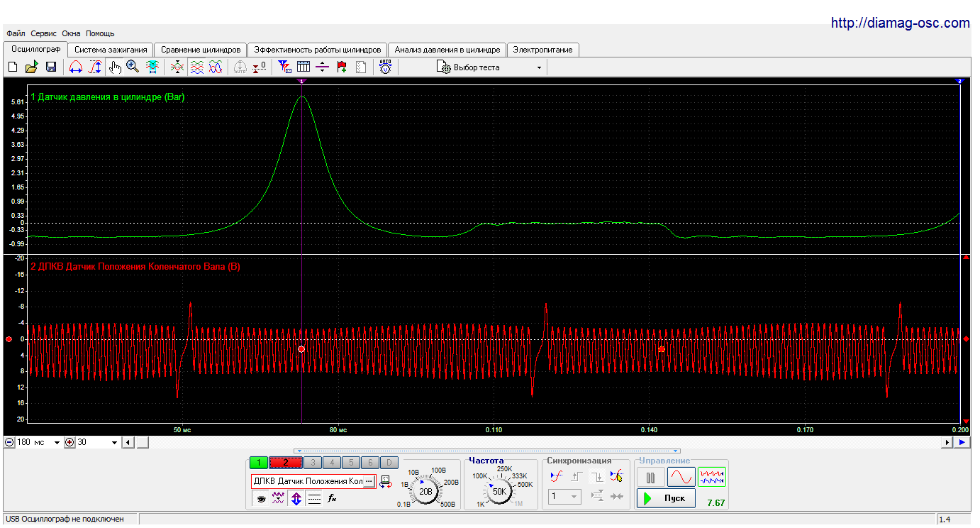
Task: Select the magnifier zoom tool
Action: (x=133, y=67)
